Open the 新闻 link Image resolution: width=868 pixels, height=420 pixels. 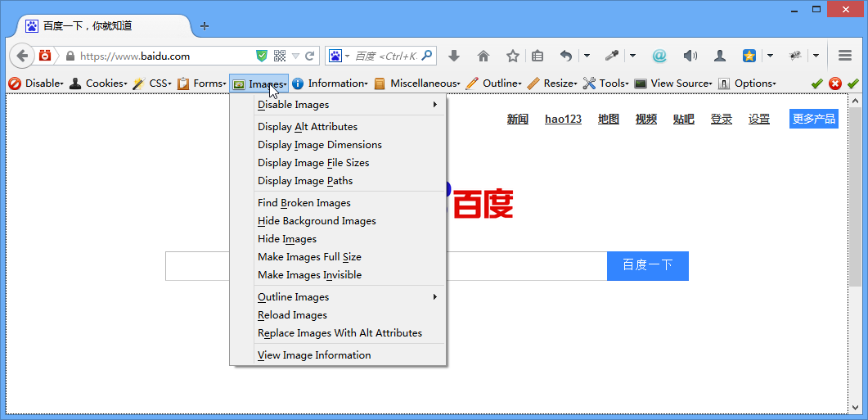point(518,120)
